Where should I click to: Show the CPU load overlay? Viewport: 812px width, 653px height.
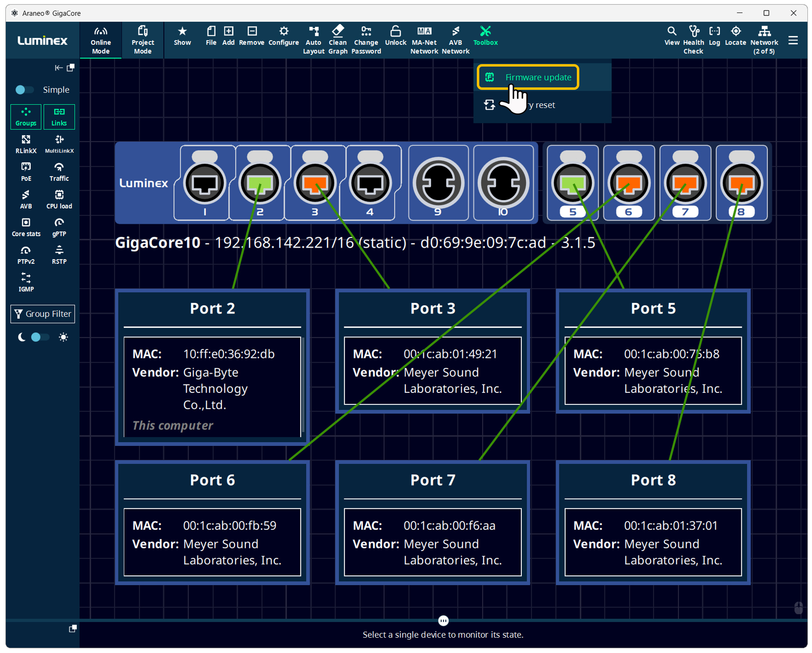[x=59, y=200]
